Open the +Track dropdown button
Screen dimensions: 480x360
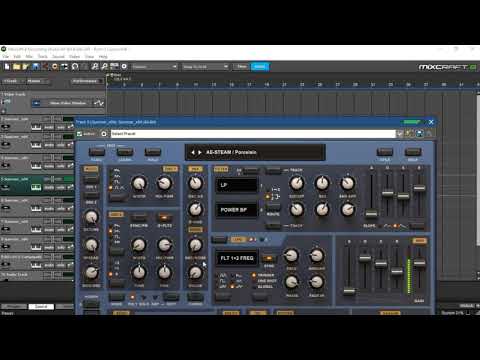point(13,81)
